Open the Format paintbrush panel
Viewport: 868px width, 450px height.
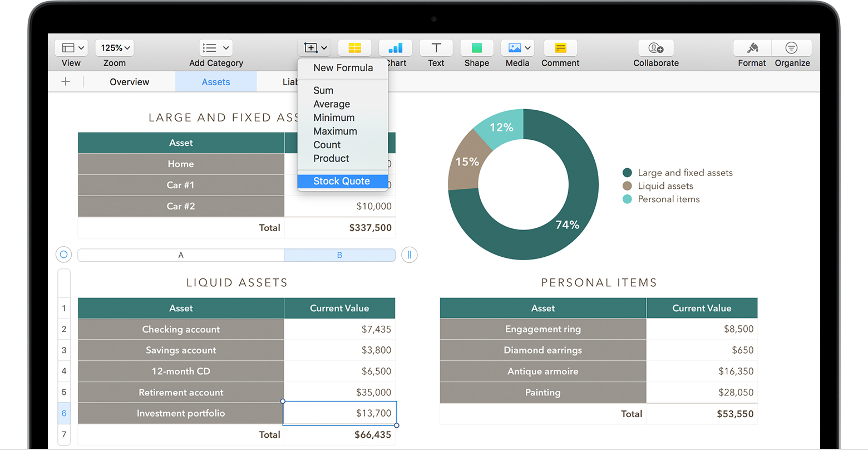click(x=752, y=48)
